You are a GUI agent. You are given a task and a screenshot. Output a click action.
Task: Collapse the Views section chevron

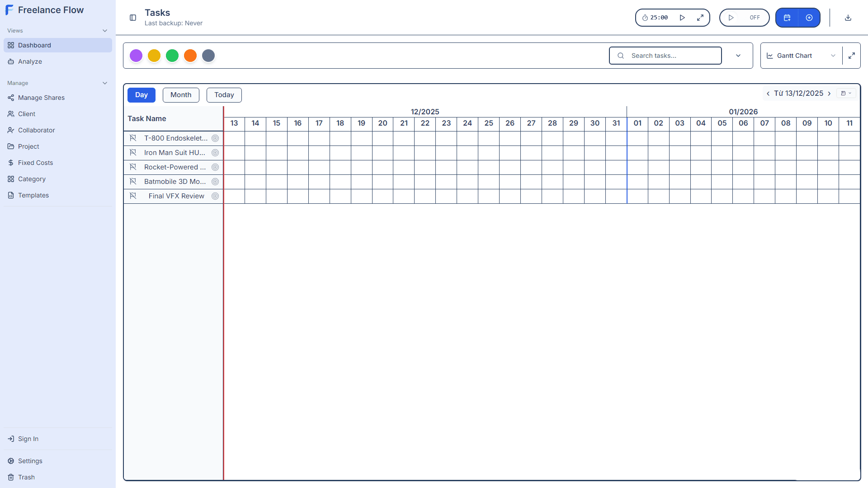click(105, 31)
